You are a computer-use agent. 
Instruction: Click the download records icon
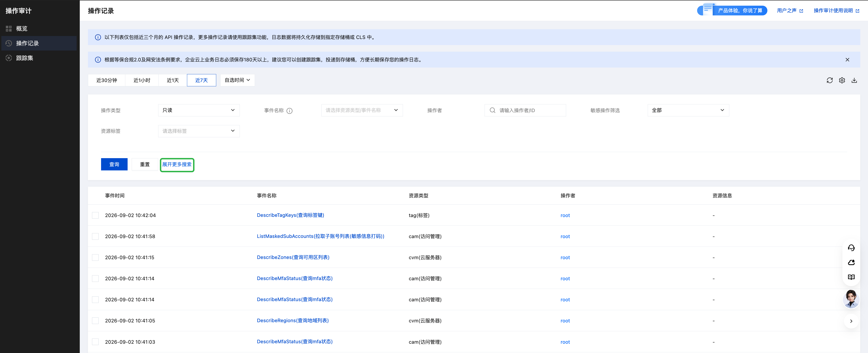click(854, 80)
